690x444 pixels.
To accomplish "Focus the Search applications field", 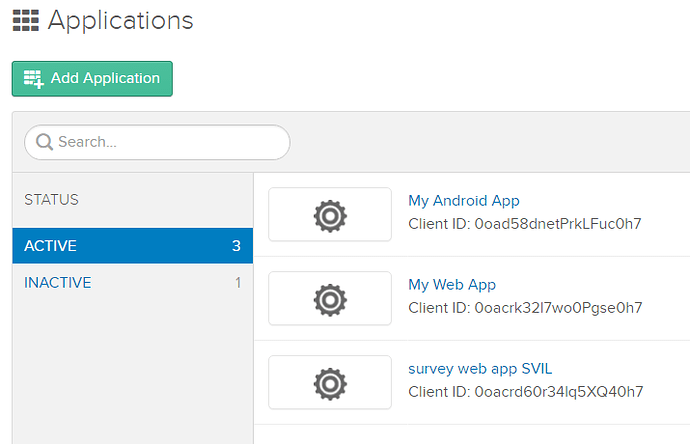I will [165, 142].
